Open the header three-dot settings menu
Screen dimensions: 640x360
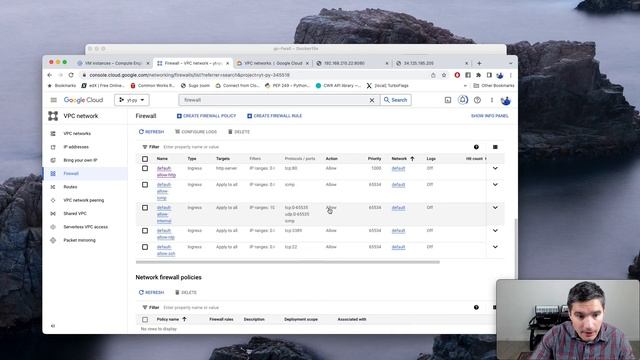click(x=492, y=100)
